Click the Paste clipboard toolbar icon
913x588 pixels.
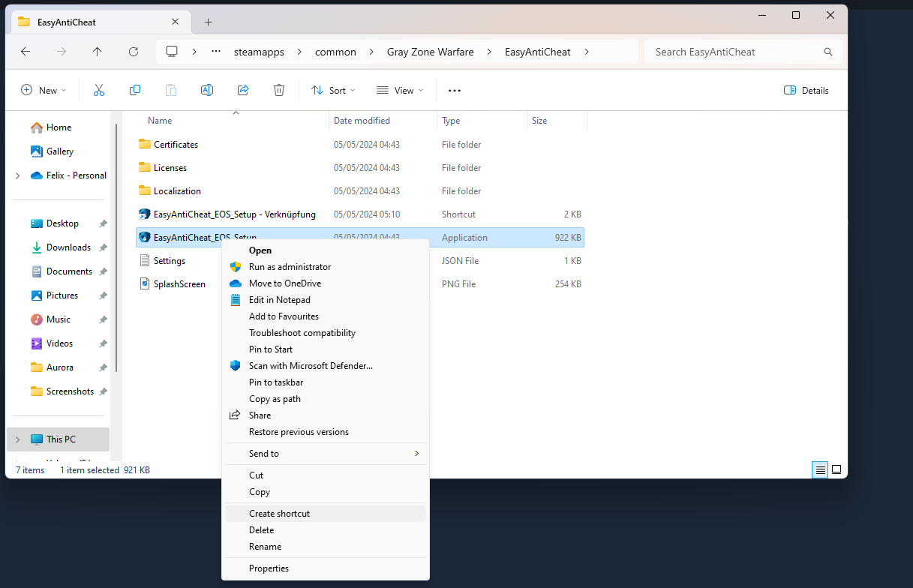click(x=171, y=90)
